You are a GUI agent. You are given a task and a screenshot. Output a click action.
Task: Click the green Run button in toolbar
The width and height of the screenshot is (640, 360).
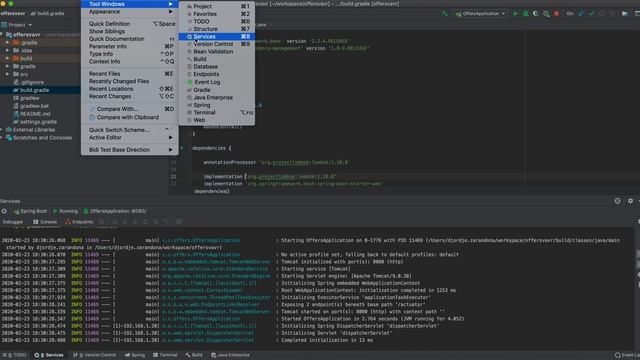click(x=515, y=13)
